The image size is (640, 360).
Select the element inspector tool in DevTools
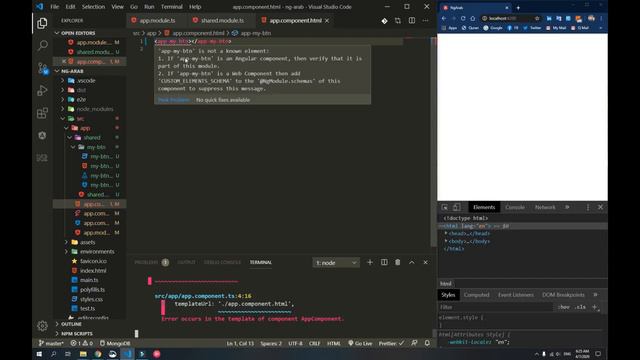coord(445,207)
